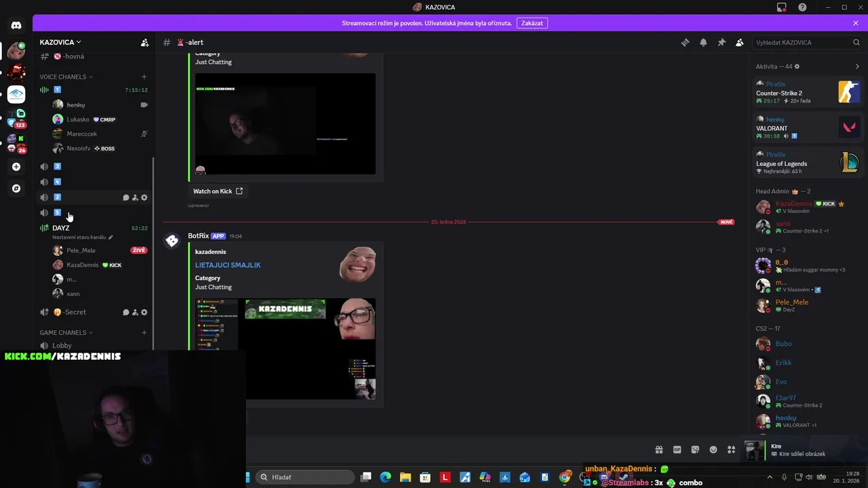Open Discord direct messages home icon
The width and height of the screenshot is (868, 488).
[16, 25]
